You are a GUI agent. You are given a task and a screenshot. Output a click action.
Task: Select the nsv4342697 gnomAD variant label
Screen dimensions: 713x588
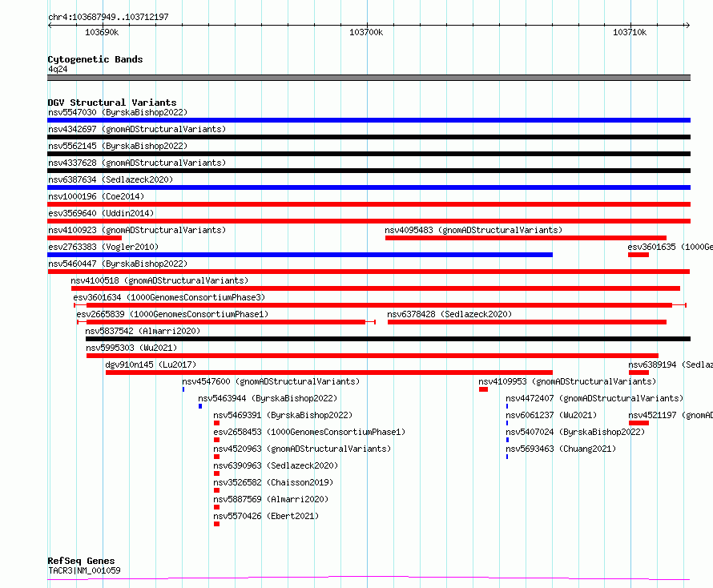[x=137, y=129]
